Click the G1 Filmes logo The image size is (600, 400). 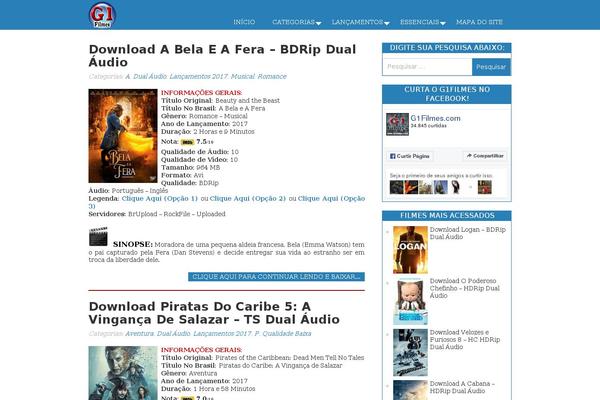[103, 15]
